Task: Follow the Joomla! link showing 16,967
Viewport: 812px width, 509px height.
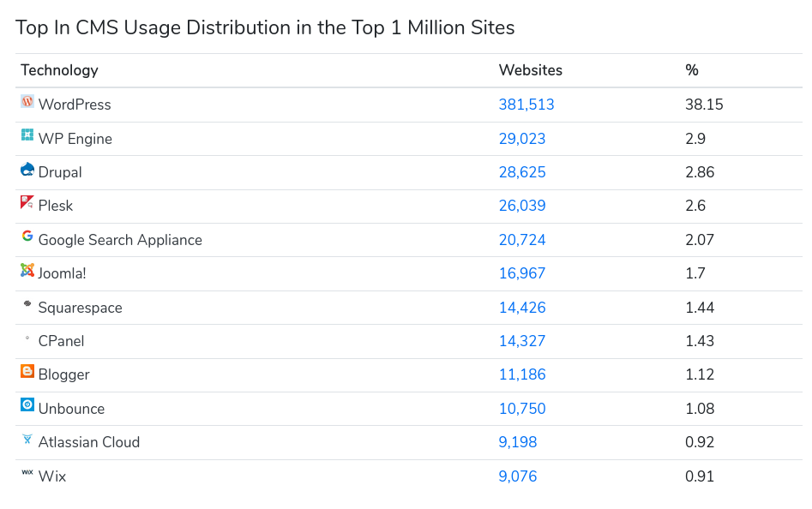Action: coord(522,272)
